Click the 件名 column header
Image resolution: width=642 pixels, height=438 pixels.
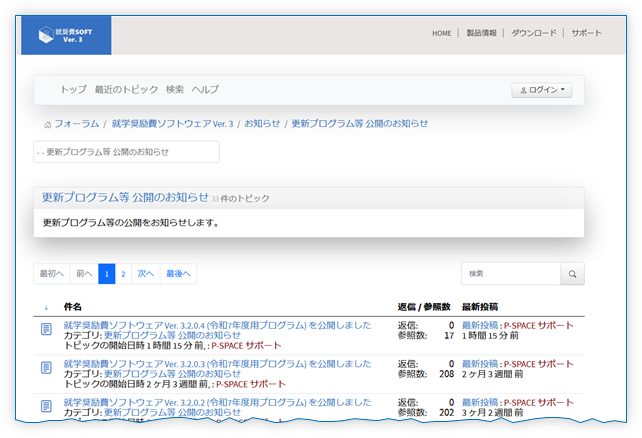pyautogui.click(x=72, y=307)
